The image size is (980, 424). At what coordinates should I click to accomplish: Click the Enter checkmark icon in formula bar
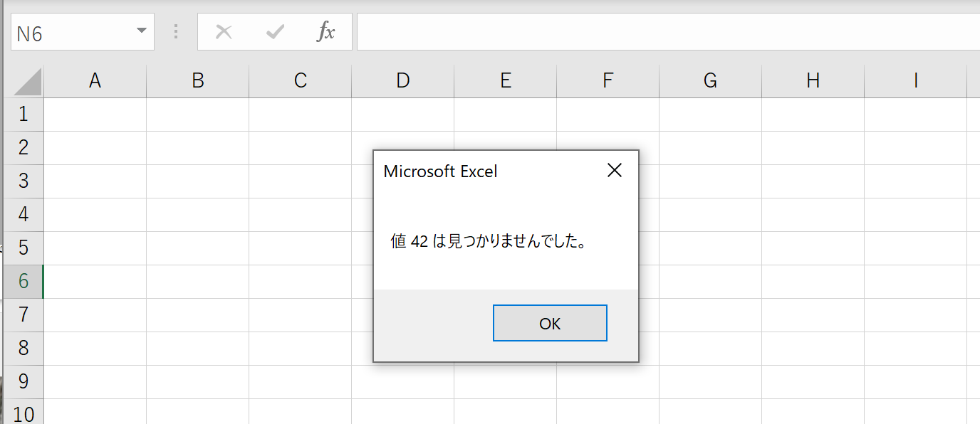(x=275, y=32)
